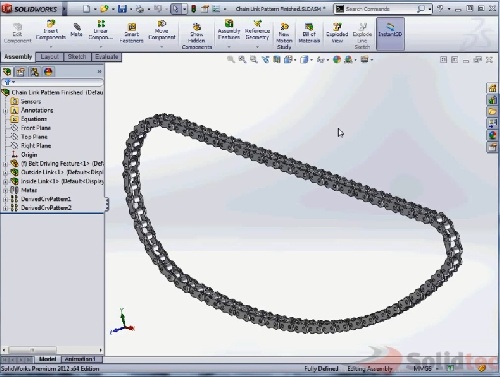Expand the Belt Driving Feature<1> node

[x=5, y=164]
